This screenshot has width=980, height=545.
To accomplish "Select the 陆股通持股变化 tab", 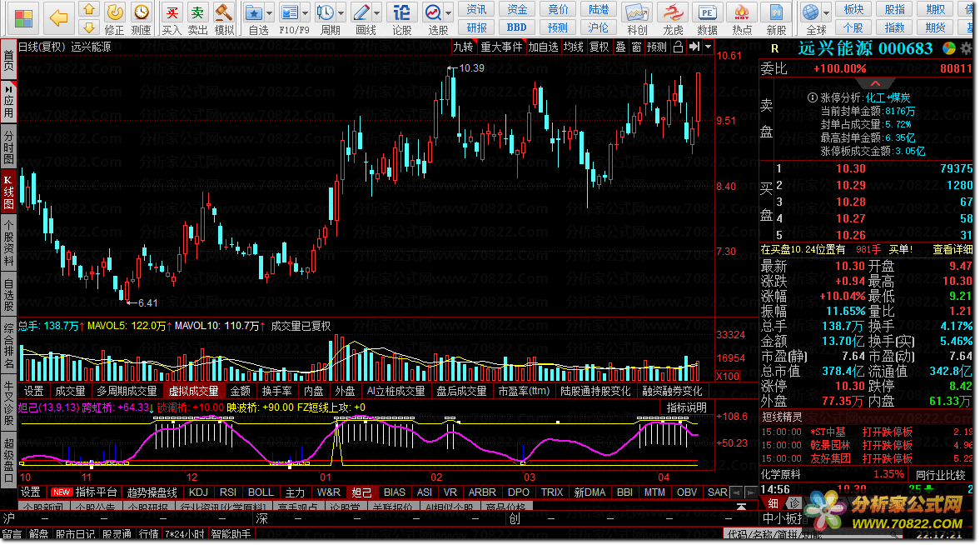I will 595,391.
